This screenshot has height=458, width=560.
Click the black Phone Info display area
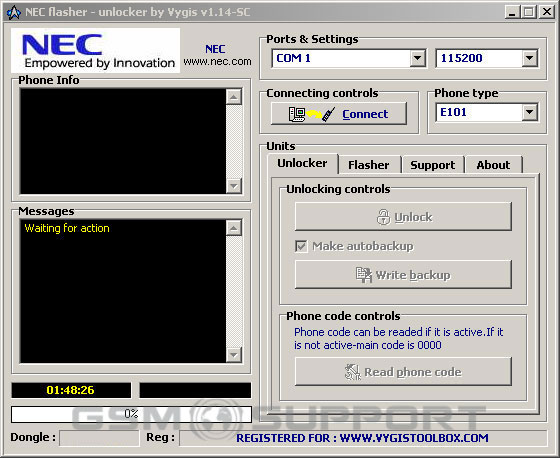point(123,141)
